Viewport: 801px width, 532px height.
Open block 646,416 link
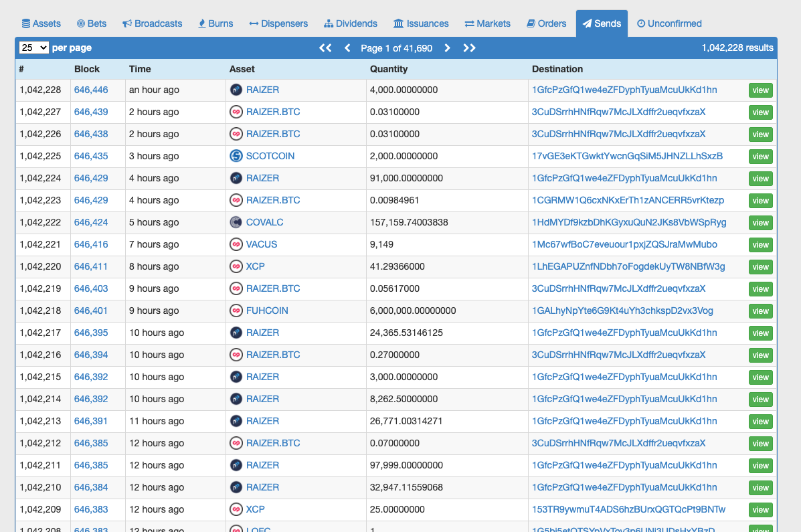pyautogui.click(x=91, y=244)
